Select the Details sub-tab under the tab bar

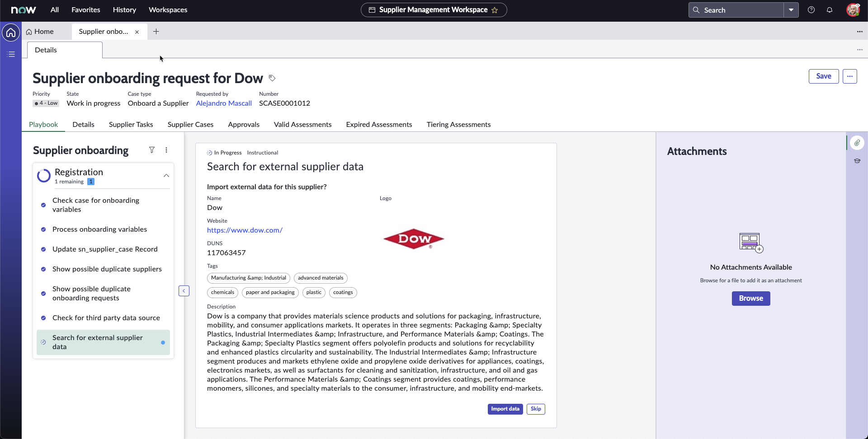tap(65, 50)
